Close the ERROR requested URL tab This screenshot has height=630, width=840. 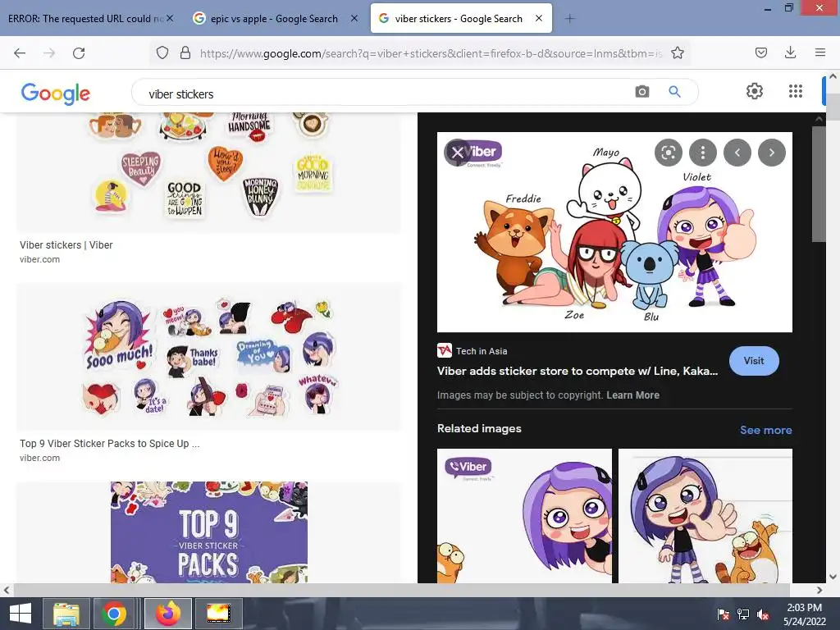coord(170,18)
